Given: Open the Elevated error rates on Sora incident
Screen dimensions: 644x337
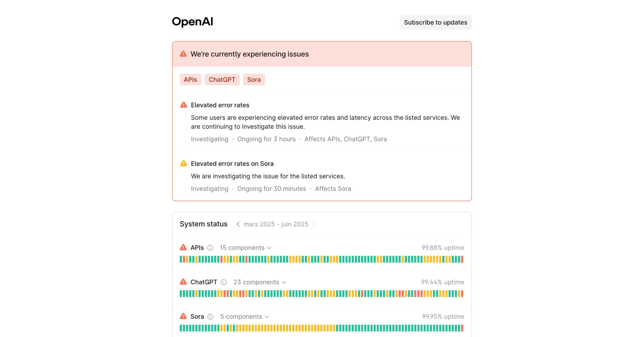Looking at the screenshot, I should tap(232, 164).
